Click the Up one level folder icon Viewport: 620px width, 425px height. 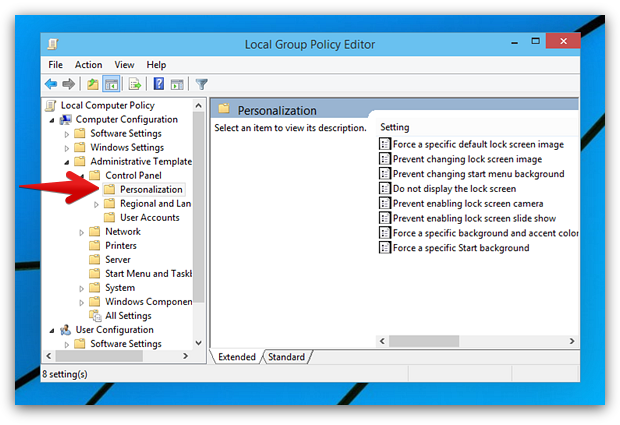point(92,84)
